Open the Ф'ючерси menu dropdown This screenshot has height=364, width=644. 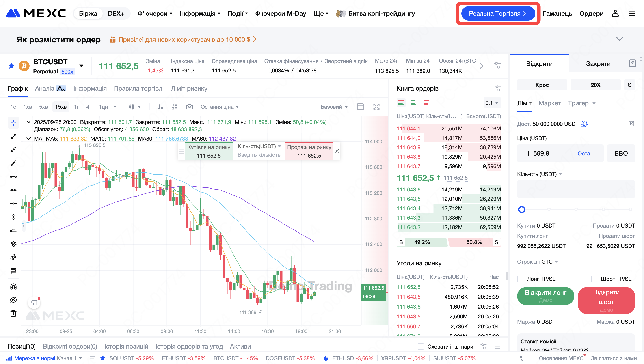pos(155,13)
